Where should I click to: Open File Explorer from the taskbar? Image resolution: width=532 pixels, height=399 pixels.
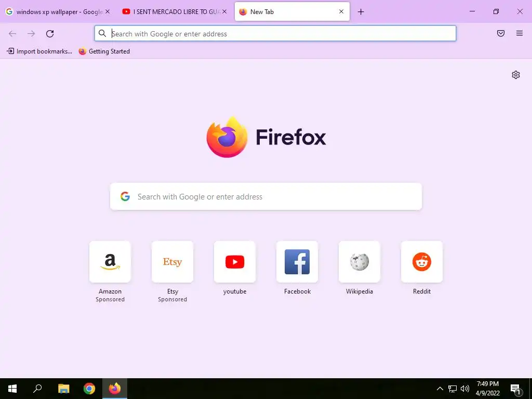63,389
